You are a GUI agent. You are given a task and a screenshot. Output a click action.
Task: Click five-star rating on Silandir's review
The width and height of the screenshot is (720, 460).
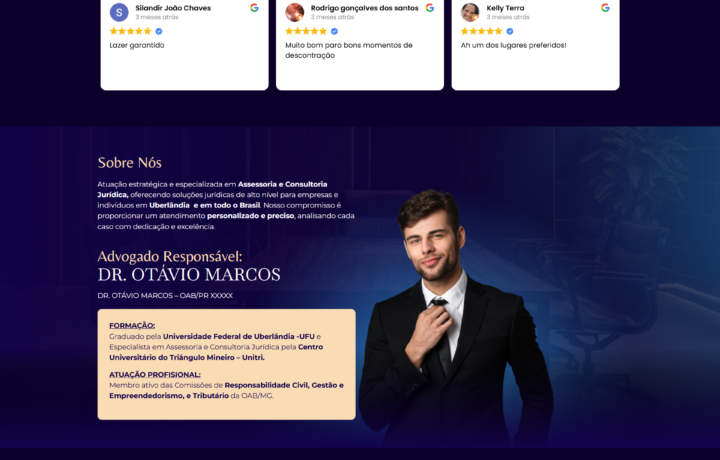(x=130, y=31)
